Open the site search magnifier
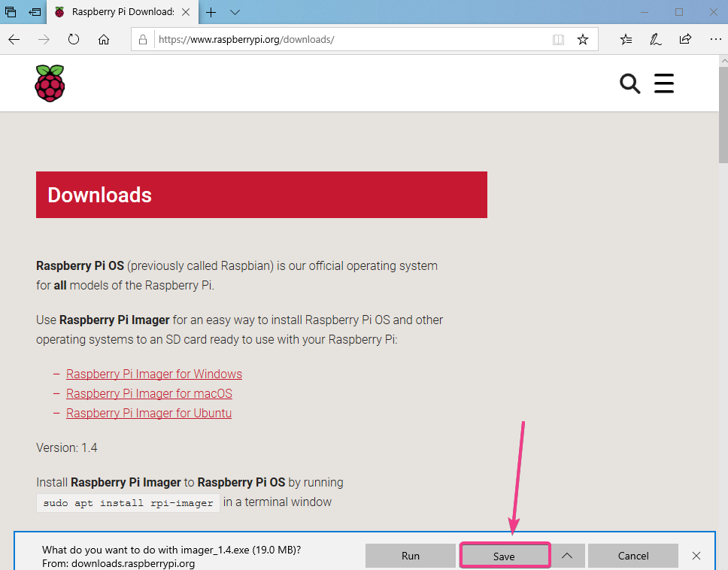 [x=629, y=83]
